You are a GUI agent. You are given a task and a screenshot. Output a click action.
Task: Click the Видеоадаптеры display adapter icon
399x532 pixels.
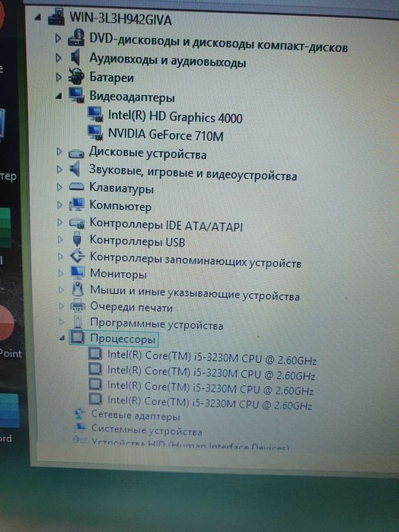click(76, 95)
